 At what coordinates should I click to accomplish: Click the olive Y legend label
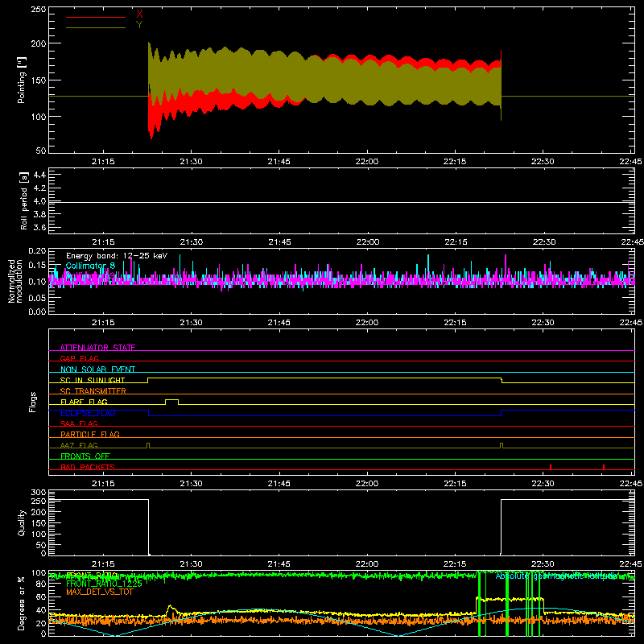139,25
